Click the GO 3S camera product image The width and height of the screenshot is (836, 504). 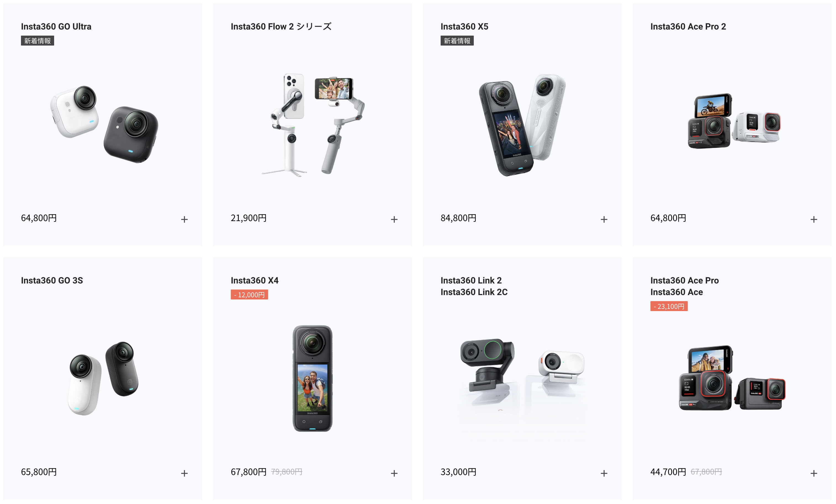pos(104,378)
